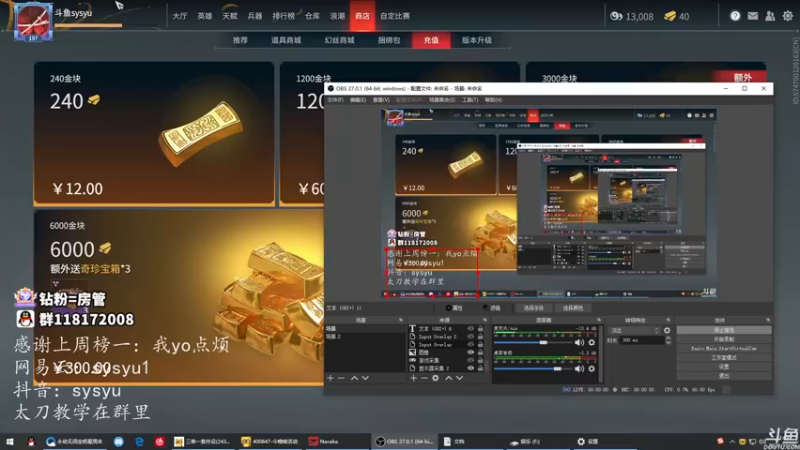Click the transition duration spinner arrows

[x=668, y=340]
